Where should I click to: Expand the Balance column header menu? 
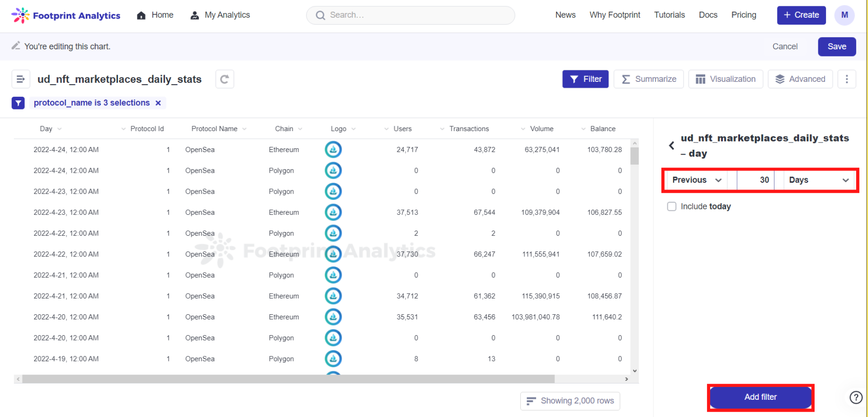pos(583,129)
